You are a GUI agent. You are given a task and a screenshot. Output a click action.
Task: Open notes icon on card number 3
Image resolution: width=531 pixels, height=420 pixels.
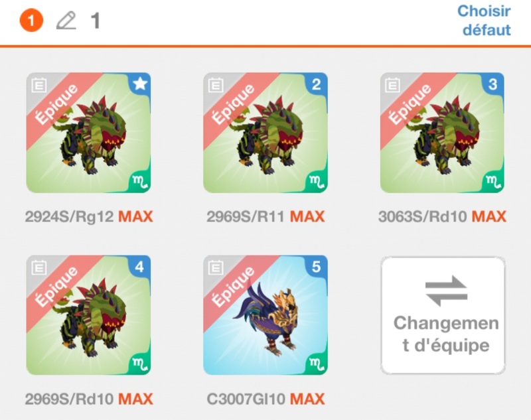392,86
